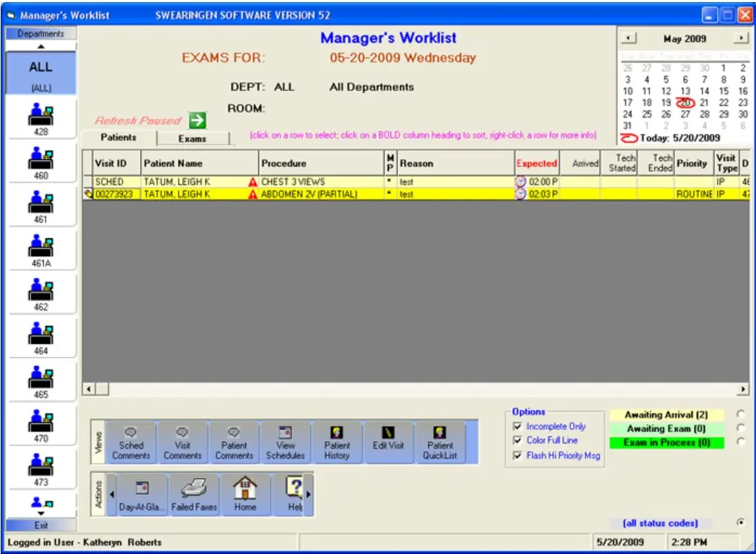Screen dimensions: 756x554
Task: Click the Failed Faxes icon
Action: coord(195,494)
